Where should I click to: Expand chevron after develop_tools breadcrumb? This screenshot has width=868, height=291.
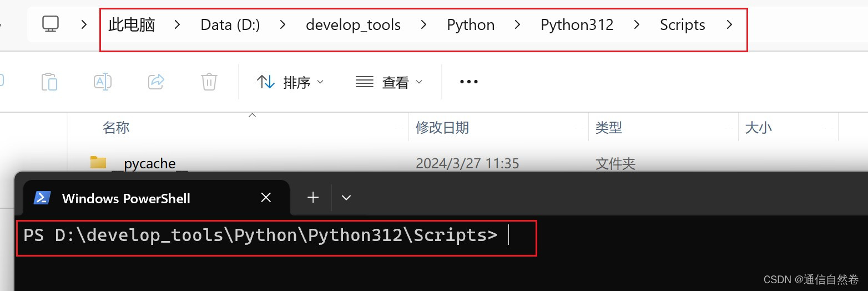coord(423,24)
